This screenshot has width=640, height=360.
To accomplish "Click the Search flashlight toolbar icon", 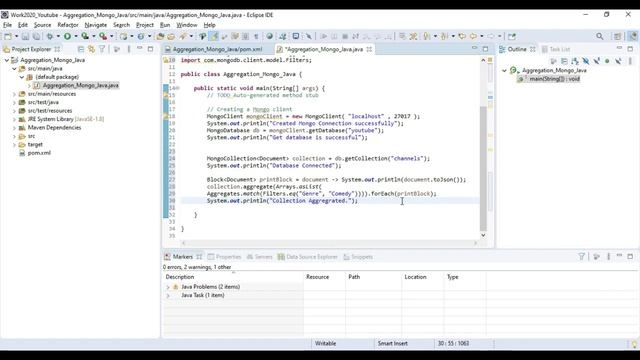I will 183,36.
